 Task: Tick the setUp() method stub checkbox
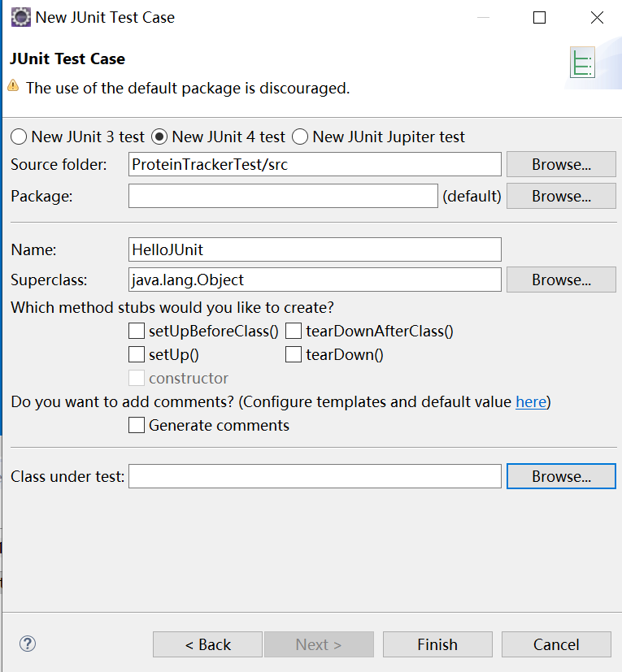137,354
